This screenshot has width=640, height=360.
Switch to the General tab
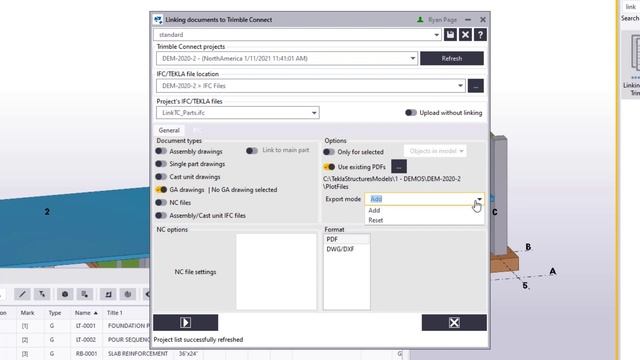click(169, 130)
